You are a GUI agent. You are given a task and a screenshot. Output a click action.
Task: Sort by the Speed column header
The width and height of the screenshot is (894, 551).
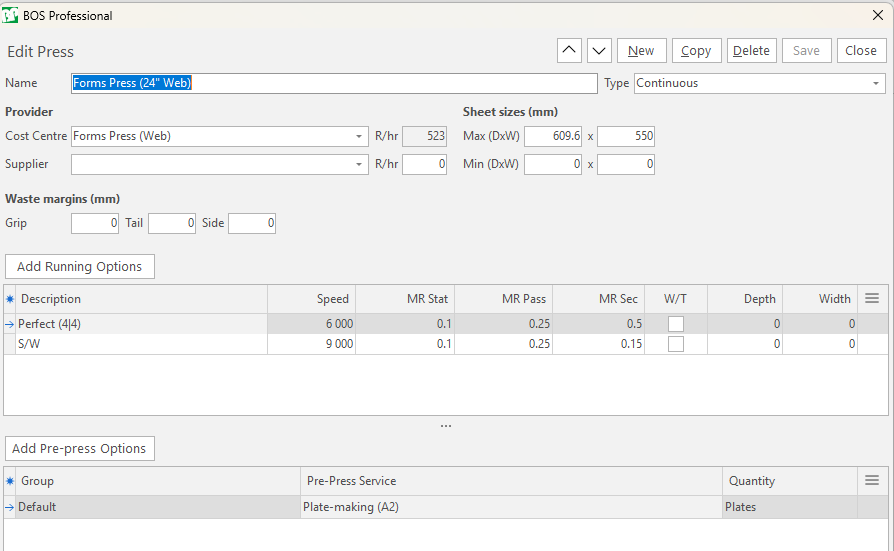click(311, 299)
